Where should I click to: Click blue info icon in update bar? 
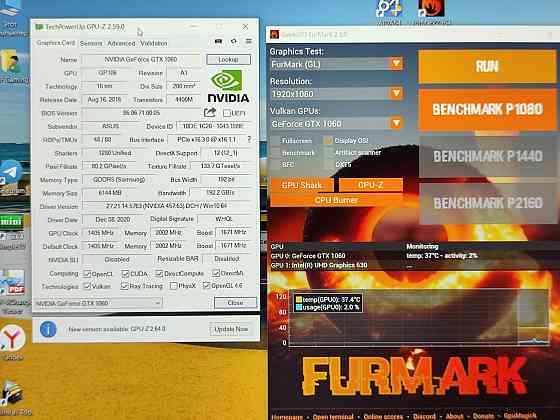(x=48, y=329)
